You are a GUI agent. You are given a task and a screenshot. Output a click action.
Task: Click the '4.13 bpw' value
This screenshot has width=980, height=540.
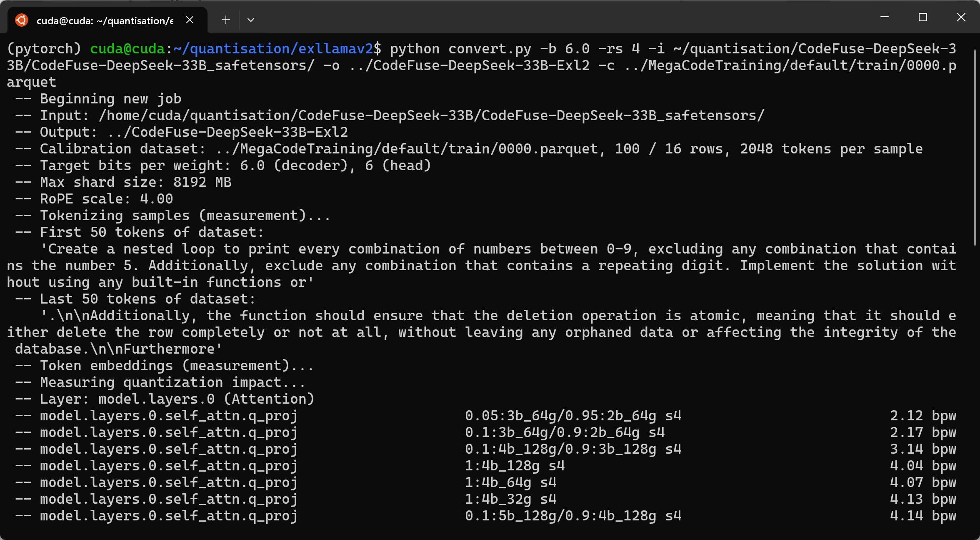pyautogui.click(x=923, y=499)
